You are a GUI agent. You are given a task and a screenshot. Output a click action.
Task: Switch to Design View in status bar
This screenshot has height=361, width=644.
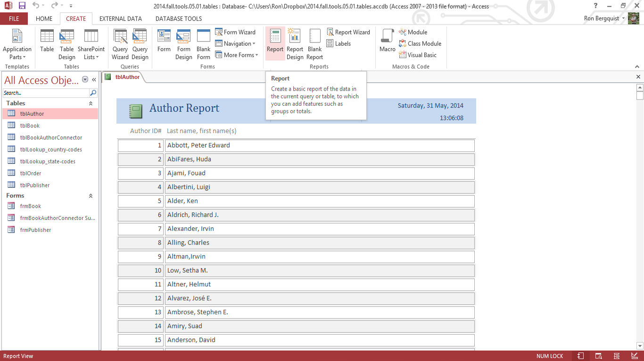[x=634, y=356]
